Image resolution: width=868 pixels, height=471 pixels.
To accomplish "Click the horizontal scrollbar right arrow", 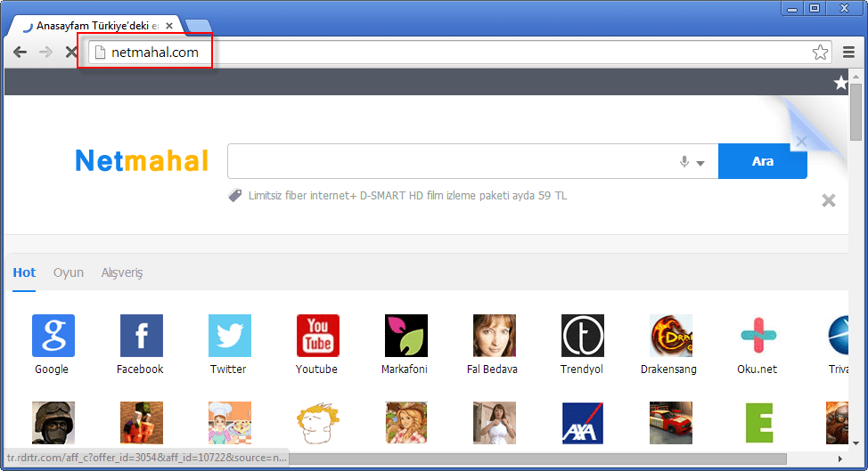I will 839,459.
